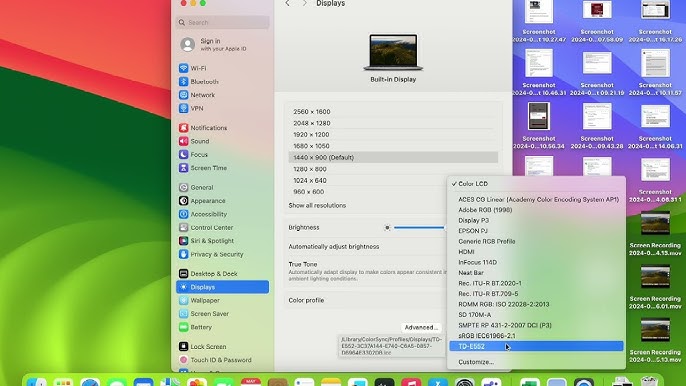Select Displays in the sidebar

click(222, 287)
